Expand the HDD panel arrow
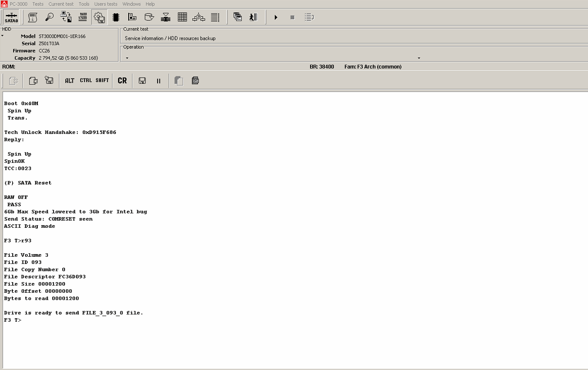 point(2,36)
